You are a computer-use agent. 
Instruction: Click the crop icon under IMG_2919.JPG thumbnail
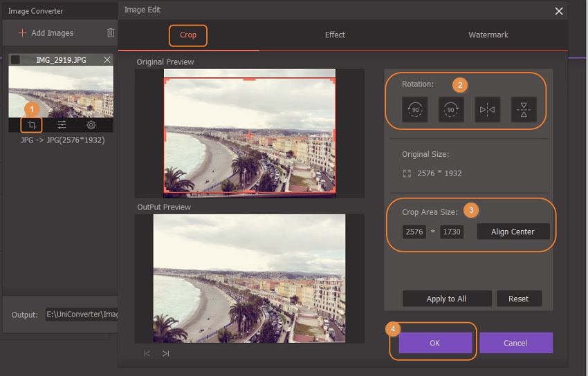(31, 125)
